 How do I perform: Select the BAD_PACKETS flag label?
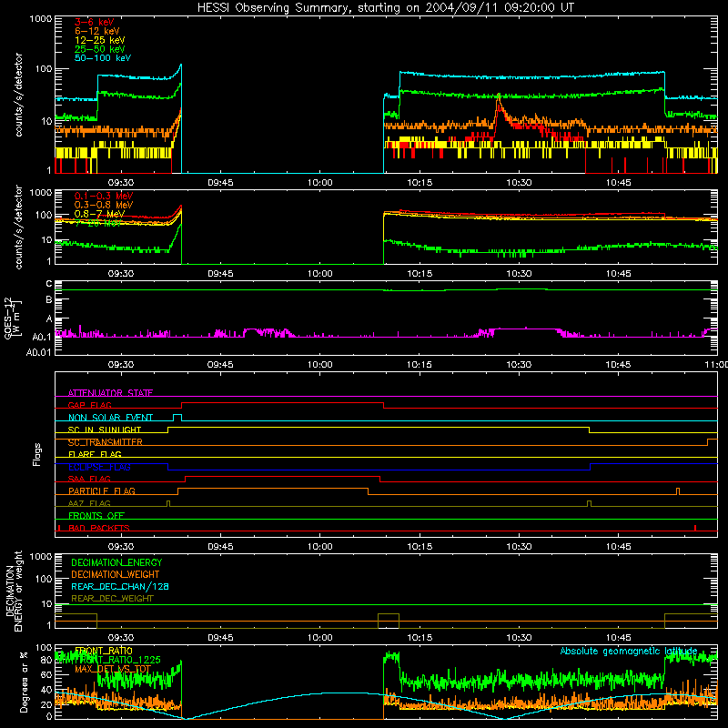click(x=99, y=528)
